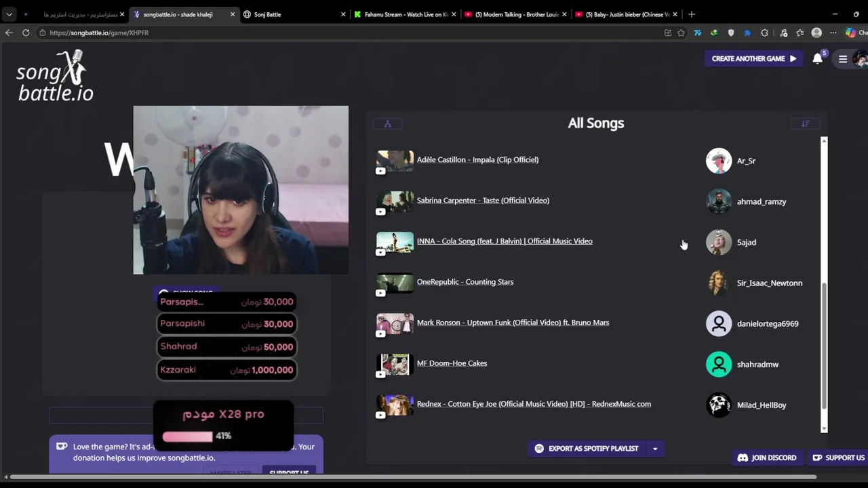Click Milad_HellBoy's skull avatar
Screen dimensions: 868x488
(719, 405)
